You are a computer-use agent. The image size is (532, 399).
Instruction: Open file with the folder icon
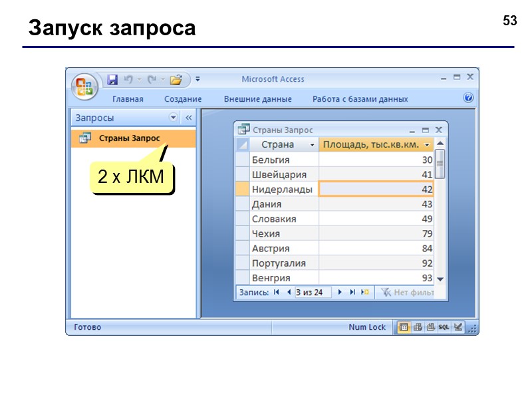176,80
